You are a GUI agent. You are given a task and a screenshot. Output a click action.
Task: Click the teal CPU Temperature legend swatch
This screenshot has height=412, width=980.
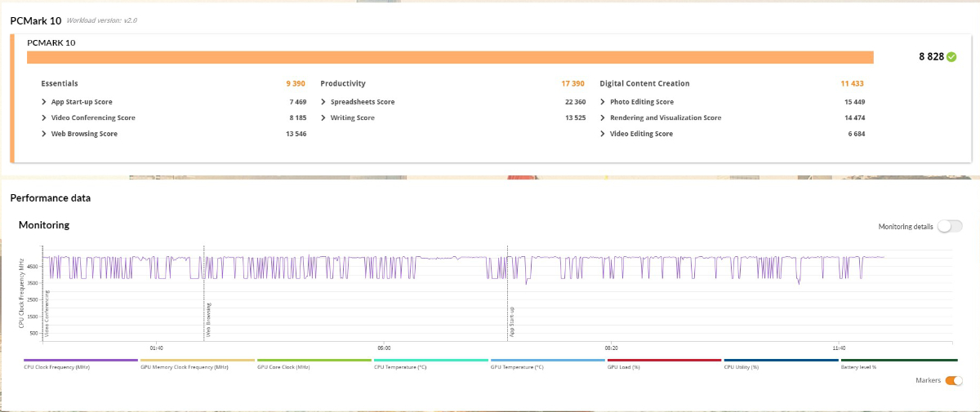[x=431, y=360]
